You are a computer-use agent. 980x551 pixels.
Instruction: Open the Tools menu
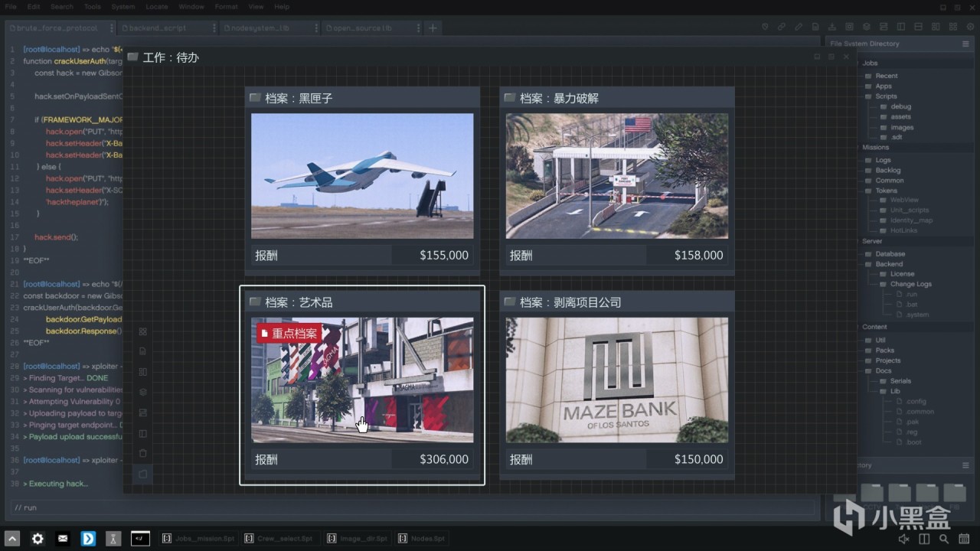(x=93, y=7)
